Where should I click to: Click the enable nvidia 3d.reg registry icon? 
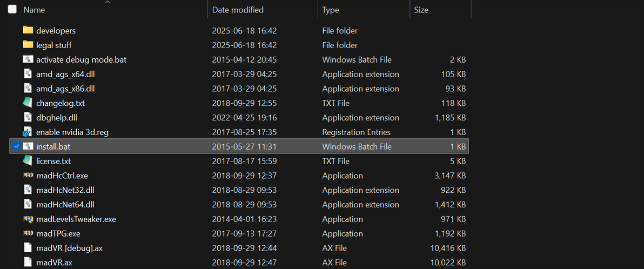(x=28, y=132)
